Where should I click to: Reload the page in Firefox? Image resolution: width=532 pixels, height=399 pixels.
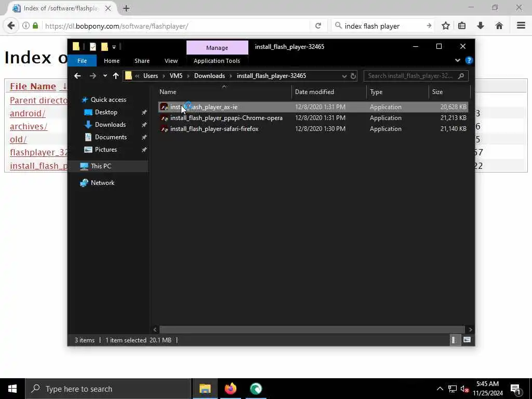click(318, 26)
